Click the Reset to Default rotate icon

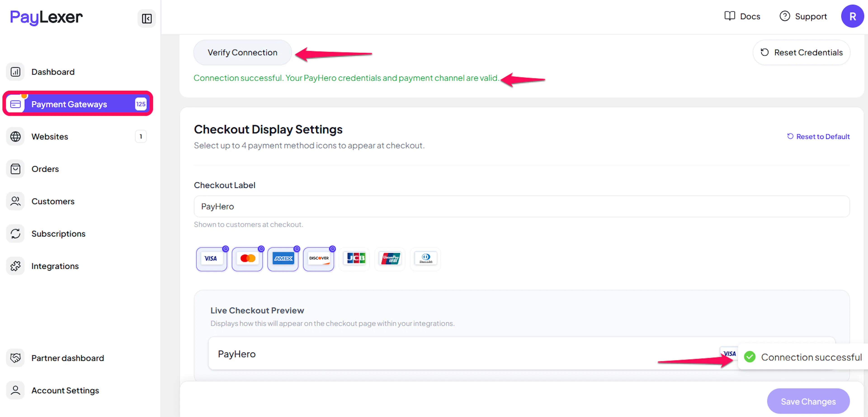[790, 136]
